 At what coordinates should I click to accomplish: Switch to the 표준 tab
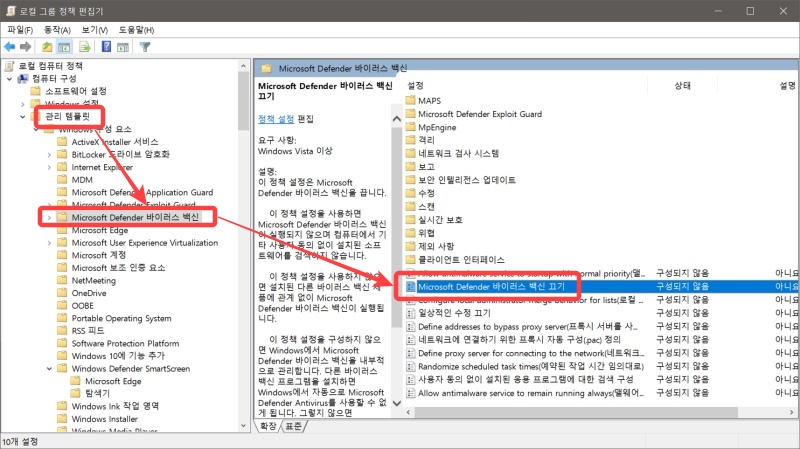click(293, 426)
